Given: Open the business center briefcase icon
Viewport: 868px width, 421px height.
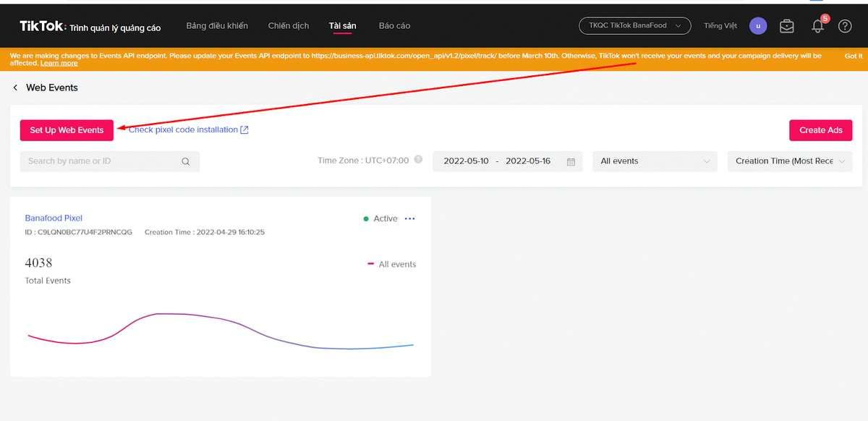Looking at the screenshot, I should (786, 26).
